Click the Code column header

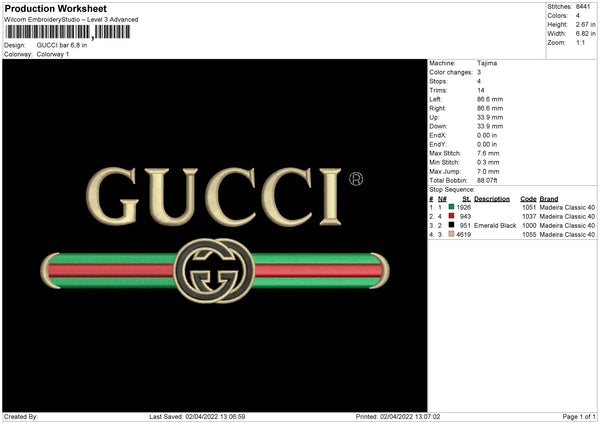pyautogui.click(x=528, y=199)
